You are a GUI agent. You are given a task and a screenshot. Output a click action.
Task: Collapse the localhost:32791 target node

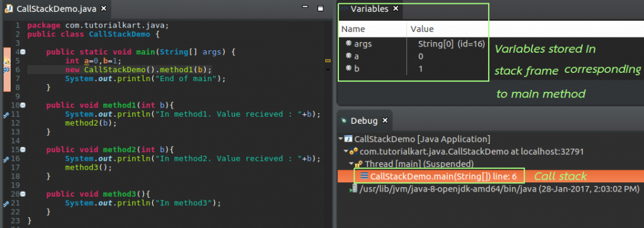click(346, 151)
